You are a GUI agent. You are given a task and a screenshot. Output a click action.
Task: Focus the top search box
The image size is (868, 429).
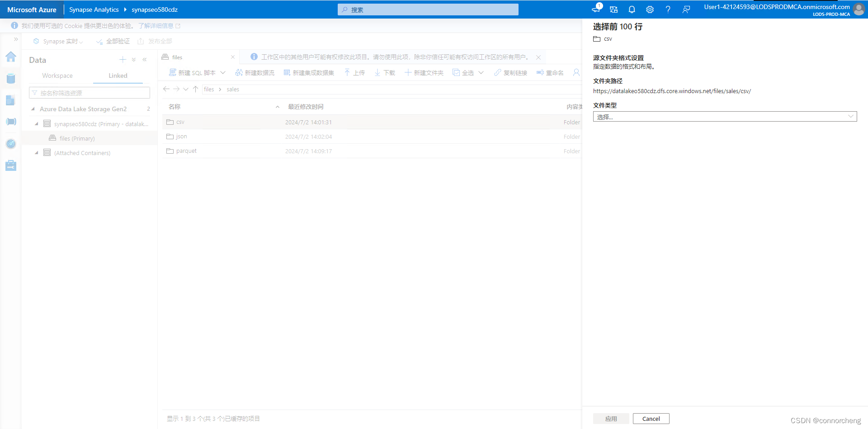[x=428, y=9]
